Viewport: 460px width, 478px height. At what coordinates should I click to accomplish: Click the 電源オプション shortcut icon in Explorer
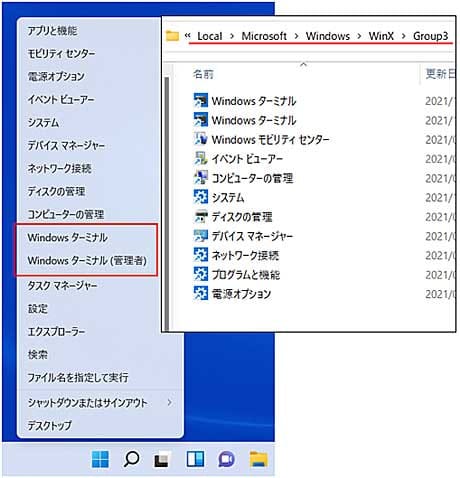[201, 293]
